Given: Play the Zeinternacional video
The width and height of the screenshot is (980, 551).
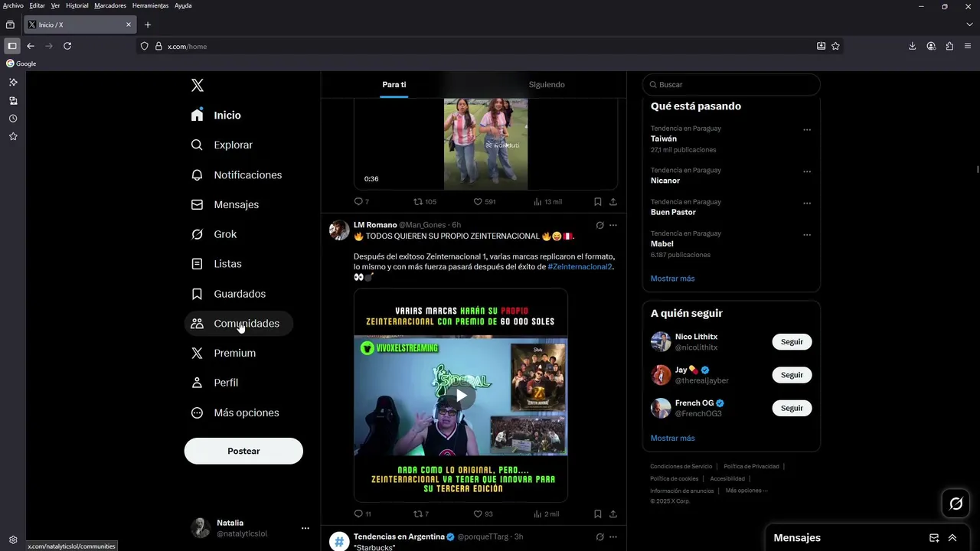Looking at the screenshot, I should [x=461, y=395].
